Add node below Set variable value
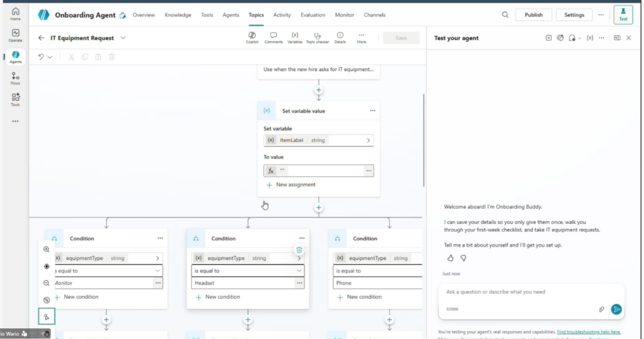The height and width of the screenshot is (339, 644). click(319, 208)
